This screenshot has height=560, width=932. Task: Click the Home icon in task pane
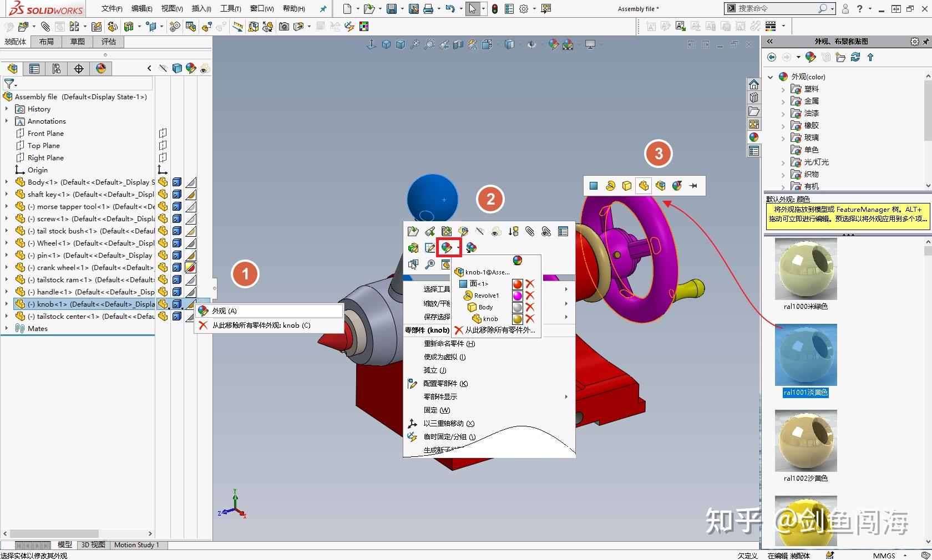(753, 84)
